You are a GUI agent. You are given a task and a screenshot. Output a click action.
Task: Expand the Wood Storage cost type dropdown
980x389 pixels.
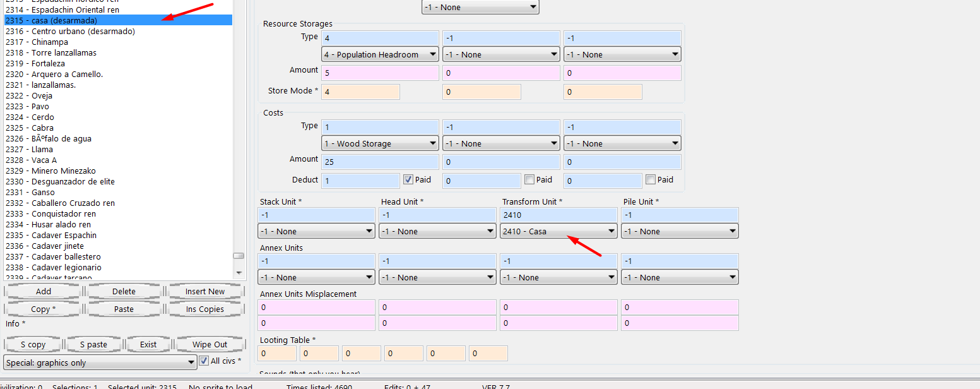click(x=380, y=144)
